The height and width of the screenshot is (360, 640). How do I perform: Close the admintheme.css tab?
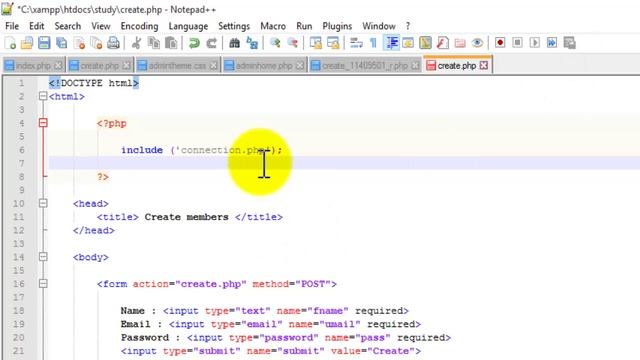pos(213,66)
